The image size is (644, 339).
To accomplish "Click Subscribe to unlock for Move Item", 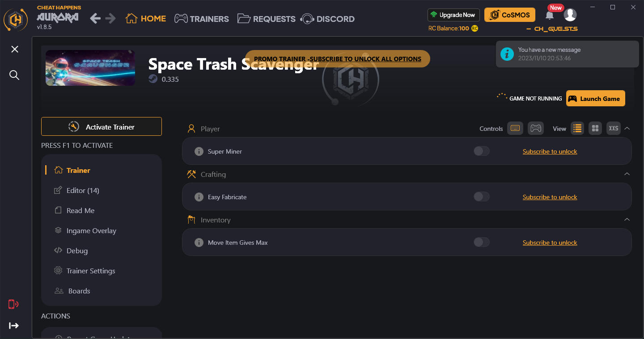I will pos(550,243).
